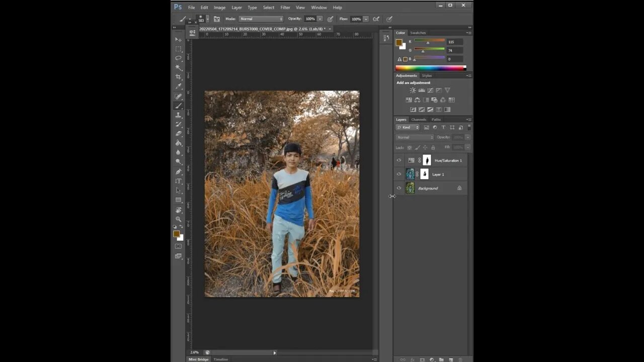Select the Type tool
This screenshot has width=644, height=362.
178,181
